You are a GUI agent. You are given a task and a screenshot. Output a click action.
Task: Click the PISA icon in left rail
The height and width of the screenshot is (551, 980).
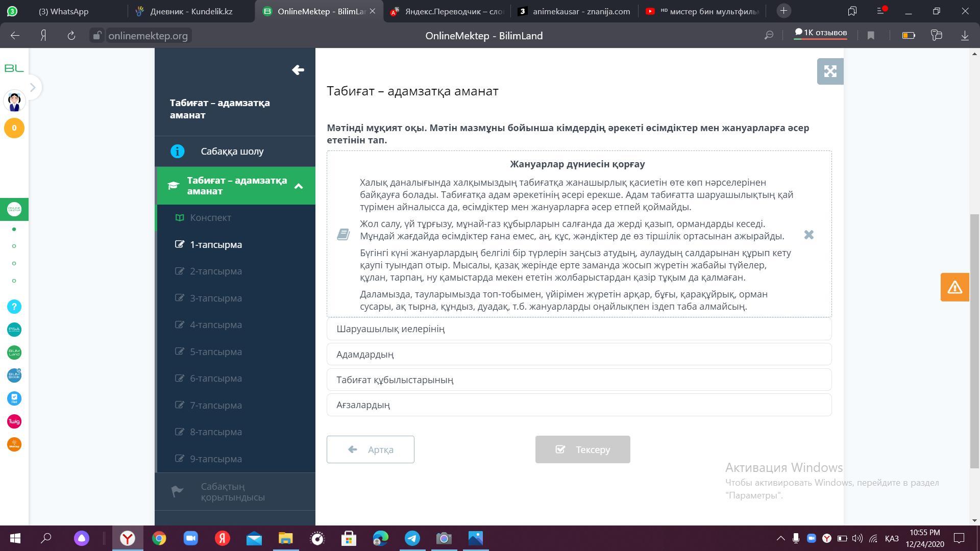[14, 330]
